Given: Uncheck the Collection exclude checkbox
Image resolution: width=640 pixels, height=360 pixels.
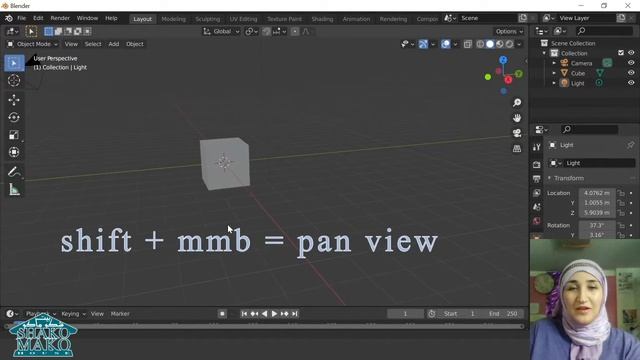Looking at the screenshot, I should click(x=621, y=53).
